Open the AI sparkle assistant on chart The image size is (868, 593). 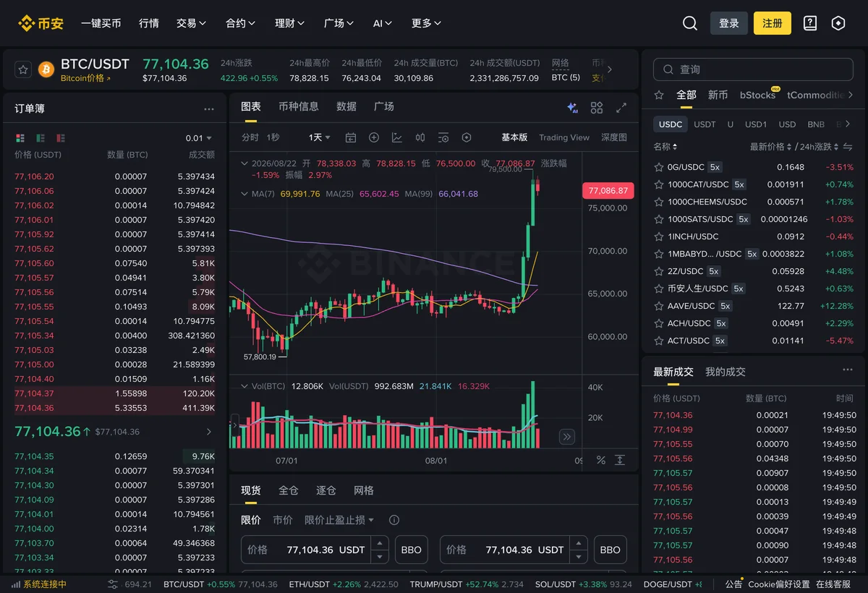572,108
